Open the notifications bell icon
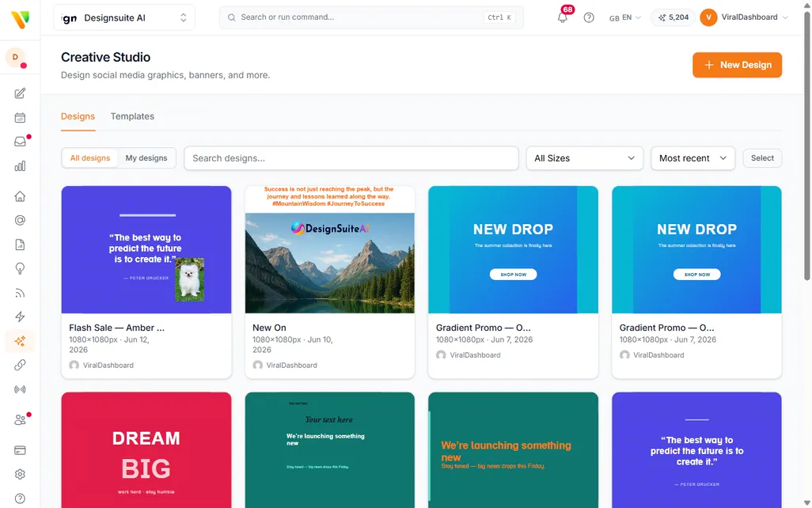This screenshot has width=812, height=508. (563, 17)
